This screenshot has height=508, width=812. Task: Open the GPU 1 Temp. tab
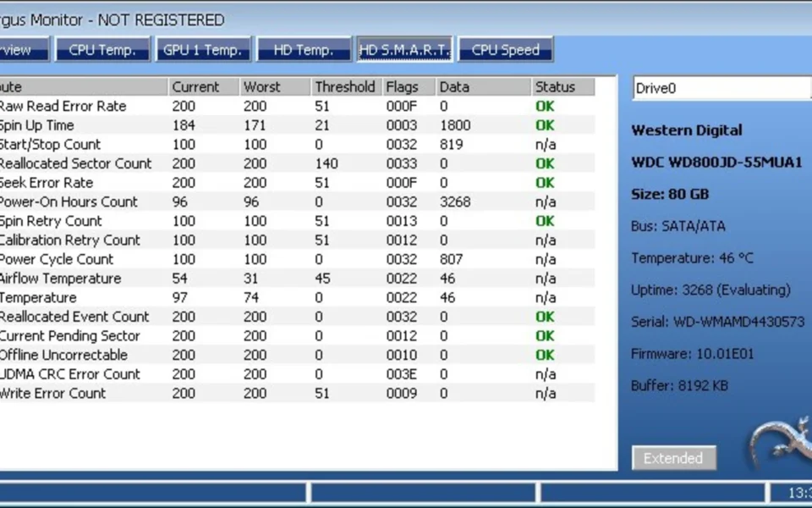coord(203,50)
